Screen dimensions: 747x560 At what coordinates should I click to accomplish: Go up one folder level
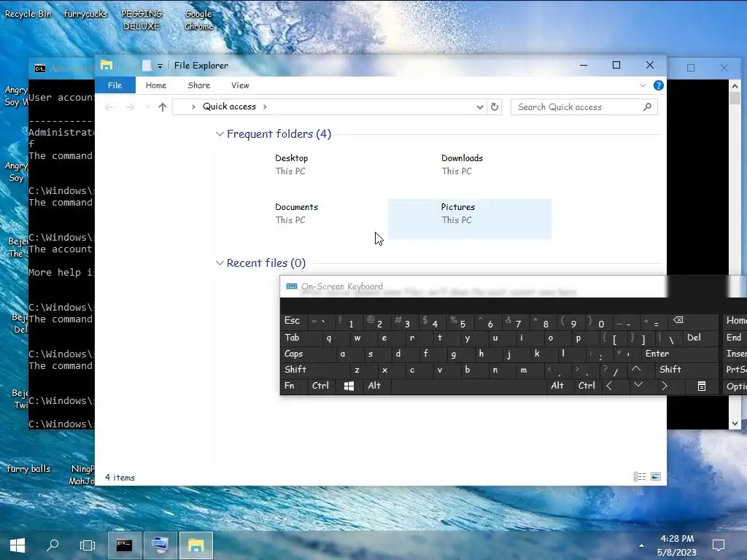(163, 106)
